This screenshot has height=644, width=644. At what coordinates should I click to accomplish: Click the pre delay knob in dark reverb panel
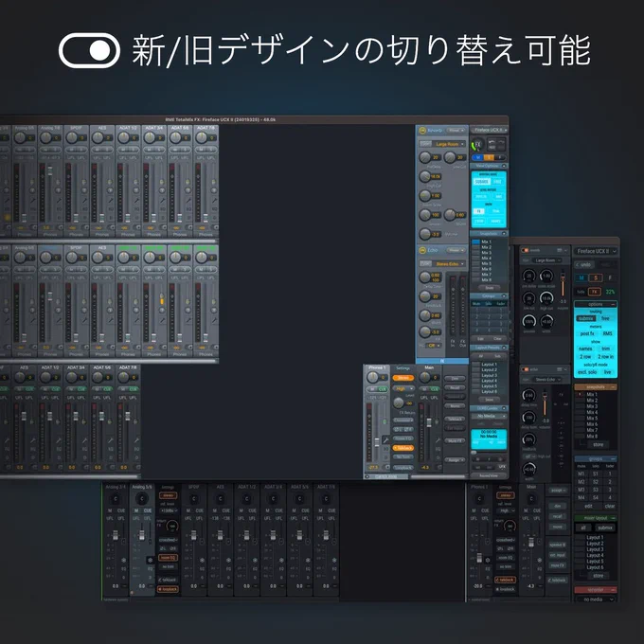[x=529, y=276]
